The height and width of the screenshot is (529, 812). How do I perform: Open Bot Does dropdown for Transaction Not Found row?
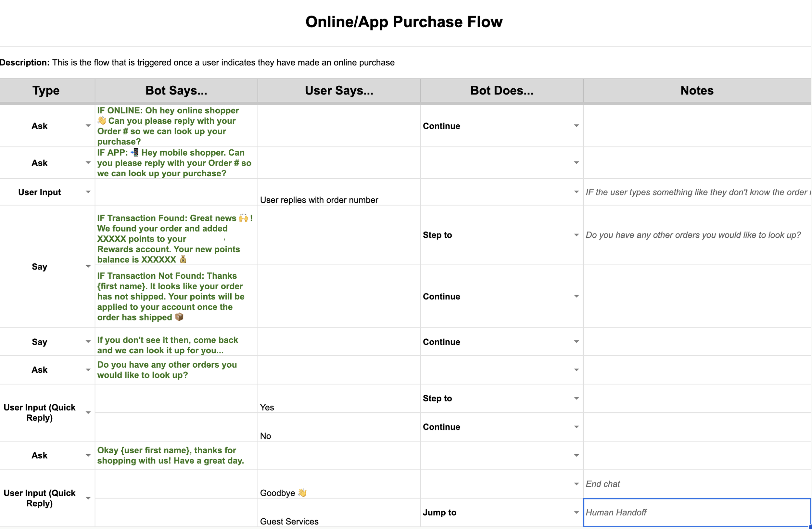[x=576, y=296]
